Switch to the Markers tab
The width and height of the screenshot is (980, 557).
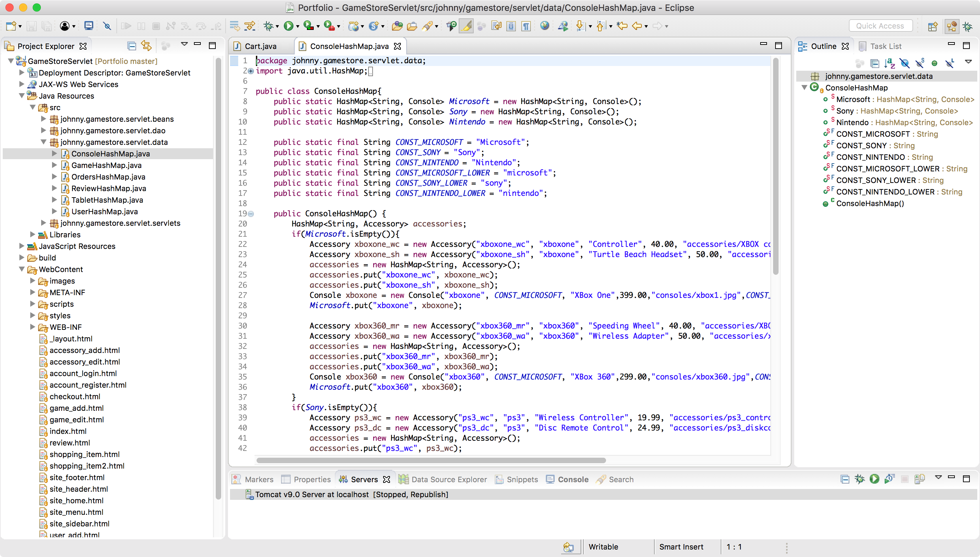pos(252,479)
